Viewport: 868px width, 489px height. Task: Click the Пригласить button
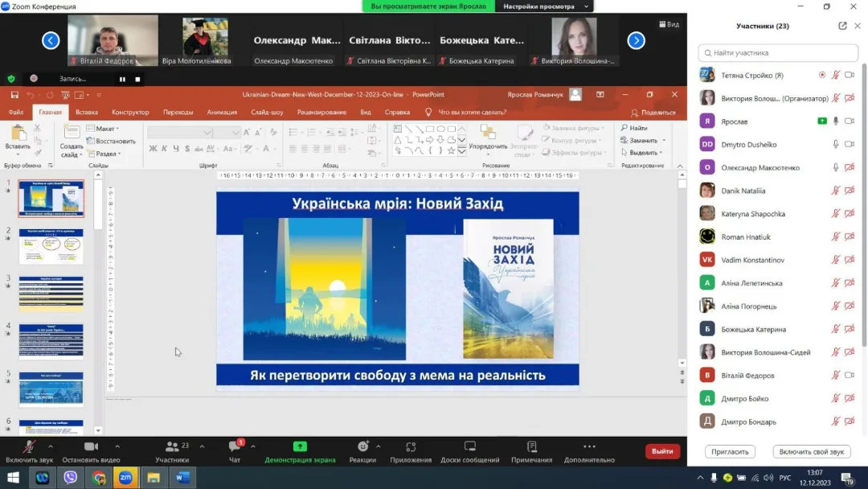[730, 452]
